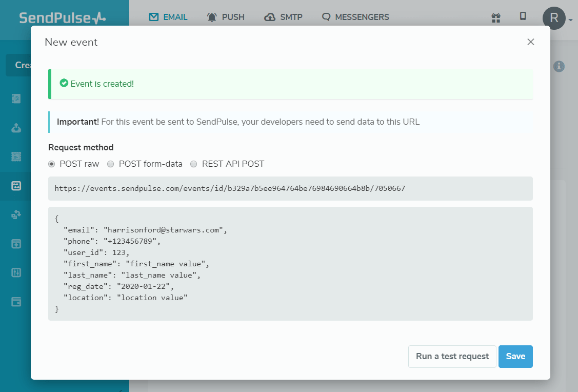Click the SendPulse logo
578x392 pixels.
pos(63,18)
